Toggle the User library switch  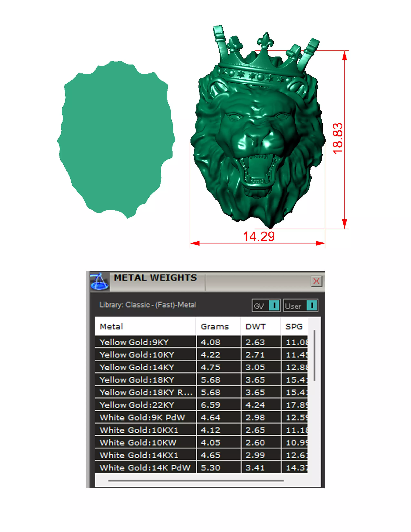click(x=301, y=305)
